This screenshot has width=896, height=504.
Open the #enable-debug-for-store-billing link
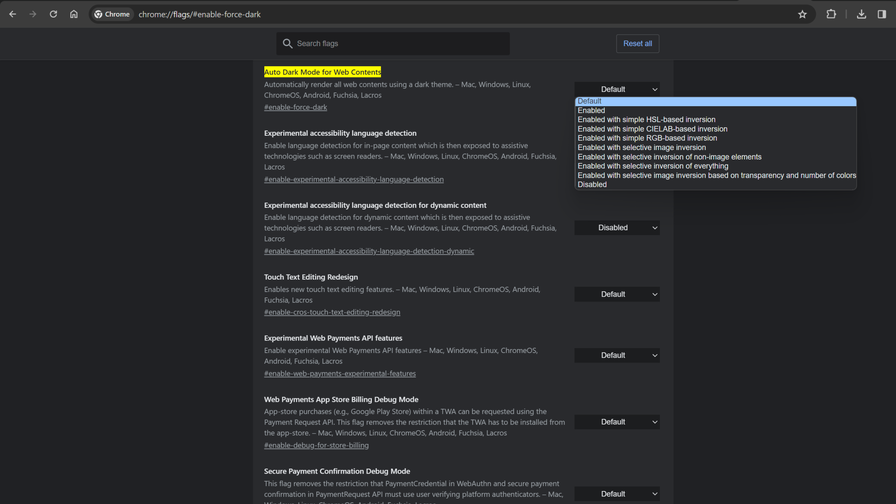[316, 445]
